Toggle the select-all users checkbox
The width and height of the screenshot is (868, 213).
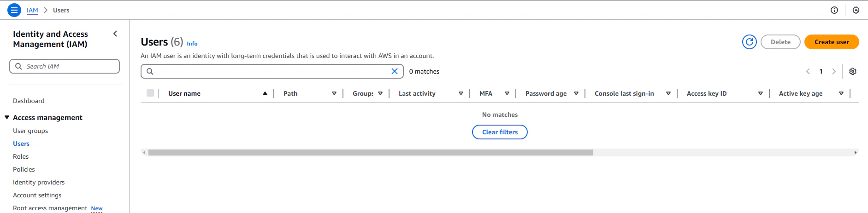tap(150, 93)
